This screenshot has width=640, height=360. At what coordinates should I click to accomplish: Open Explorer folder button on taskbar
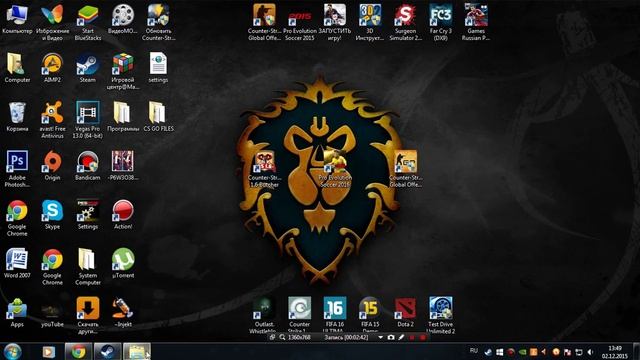click(137, 351)
